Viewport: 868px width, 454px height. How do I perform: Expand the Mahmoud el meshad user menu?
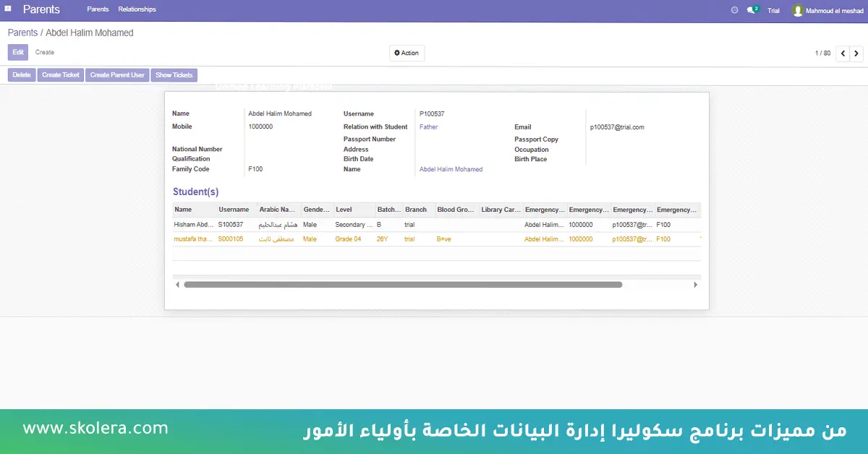tap(833, 10)
